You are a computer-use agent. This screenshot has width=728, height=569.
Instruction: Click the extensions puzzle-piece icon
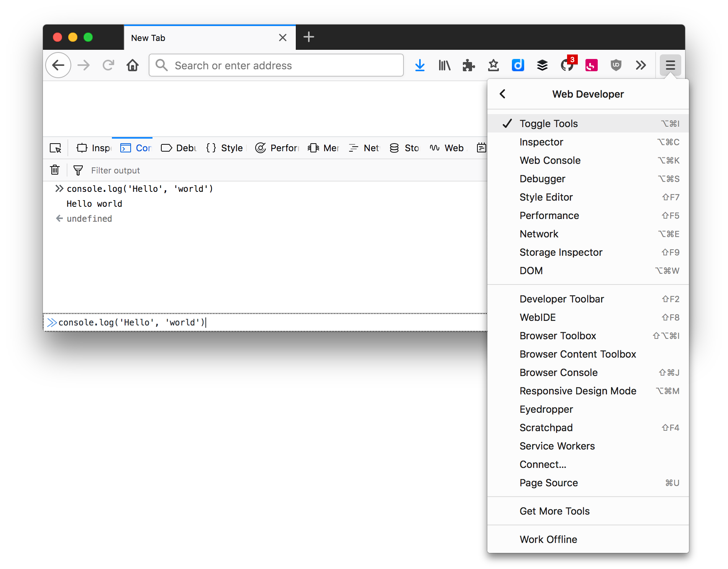(469, 65)
